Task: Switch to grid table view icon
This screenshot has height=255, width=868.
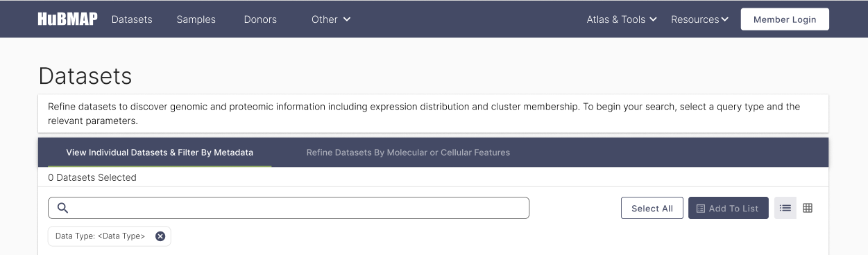Action: pos(808,208)
